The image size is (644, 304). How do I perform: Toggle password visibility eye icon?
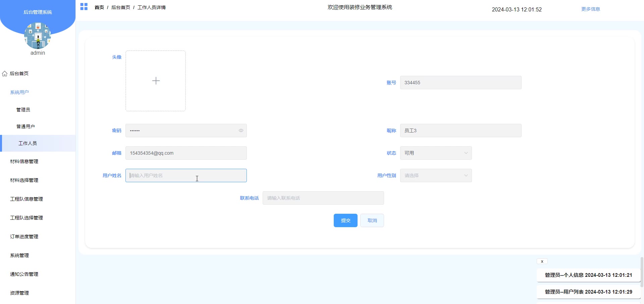241,131
